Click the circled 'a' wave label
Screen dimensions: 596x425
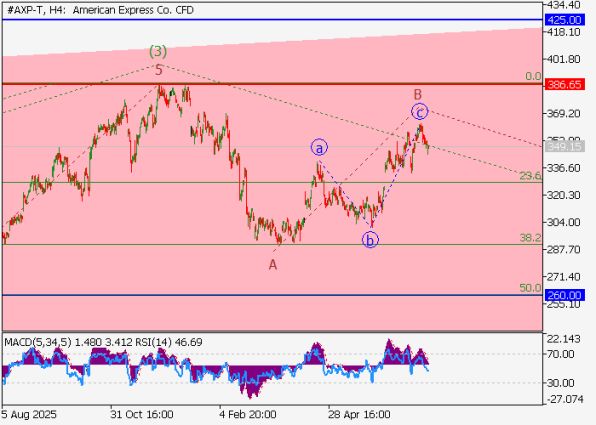(319, 148)
